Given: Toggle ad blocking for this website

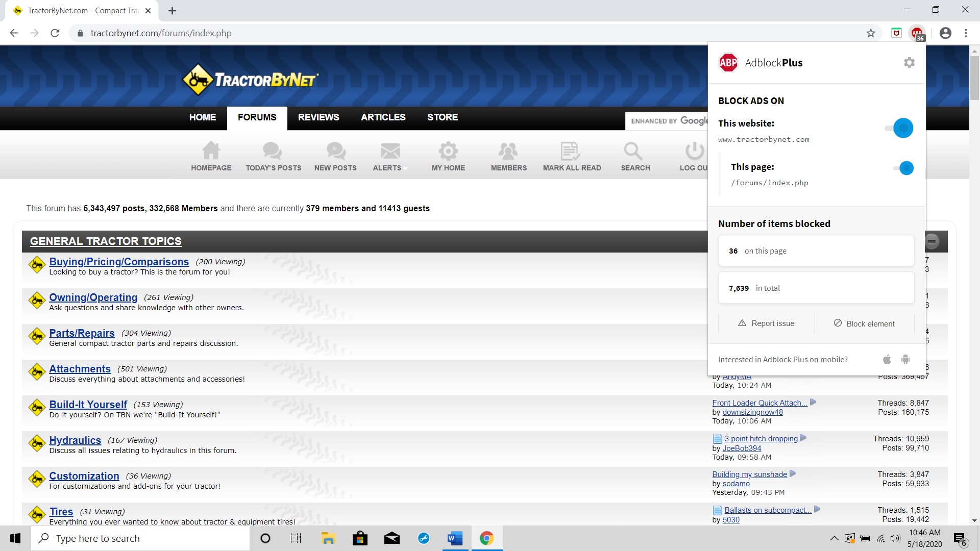Looking at the screenshot, I should 899,128.
